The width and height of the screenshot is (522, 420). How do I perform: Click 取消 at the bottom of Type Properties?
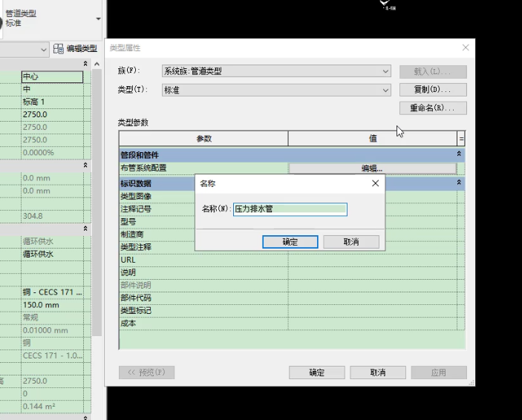pyautogui.click(x=377, y=373)
